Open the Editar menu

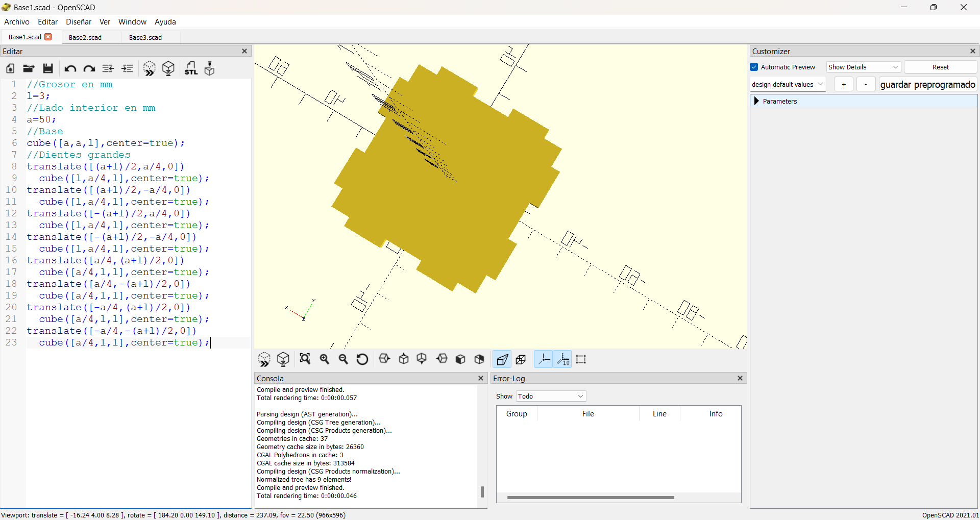point(47,22)
